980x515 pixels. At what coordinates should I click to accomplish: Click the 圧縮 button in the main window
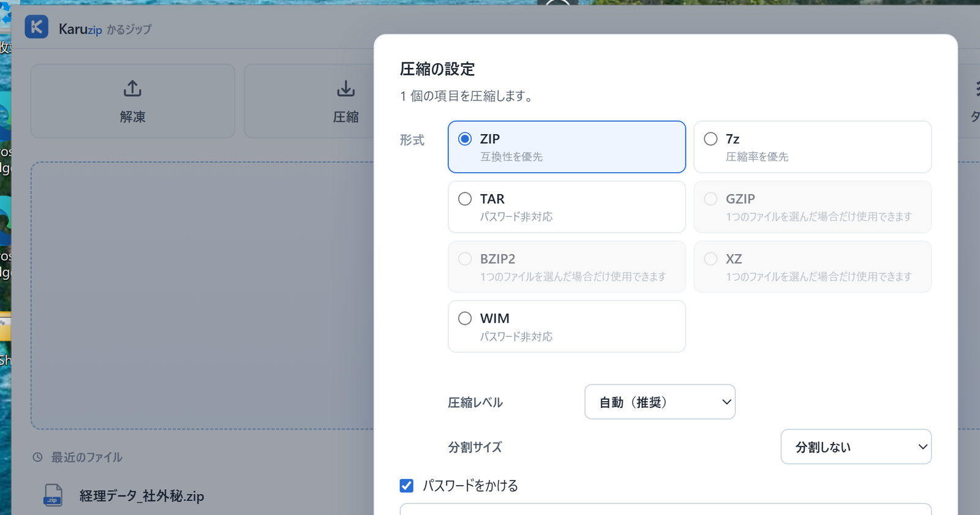pyautogui.click(x=309, y=101)
